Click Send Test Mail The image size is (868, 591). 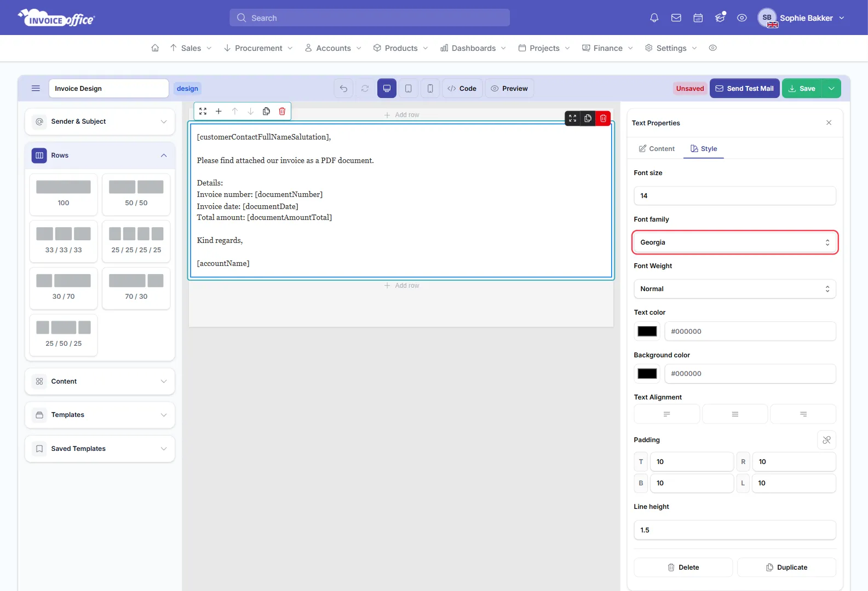(745, 89)
